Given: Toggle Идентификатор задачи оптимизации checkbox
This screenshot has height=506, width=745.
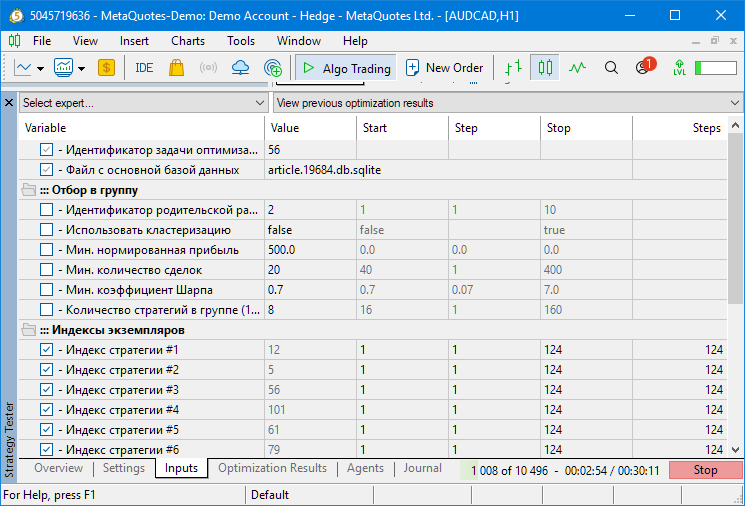Looking at the screenshot, I should (47, 150).
